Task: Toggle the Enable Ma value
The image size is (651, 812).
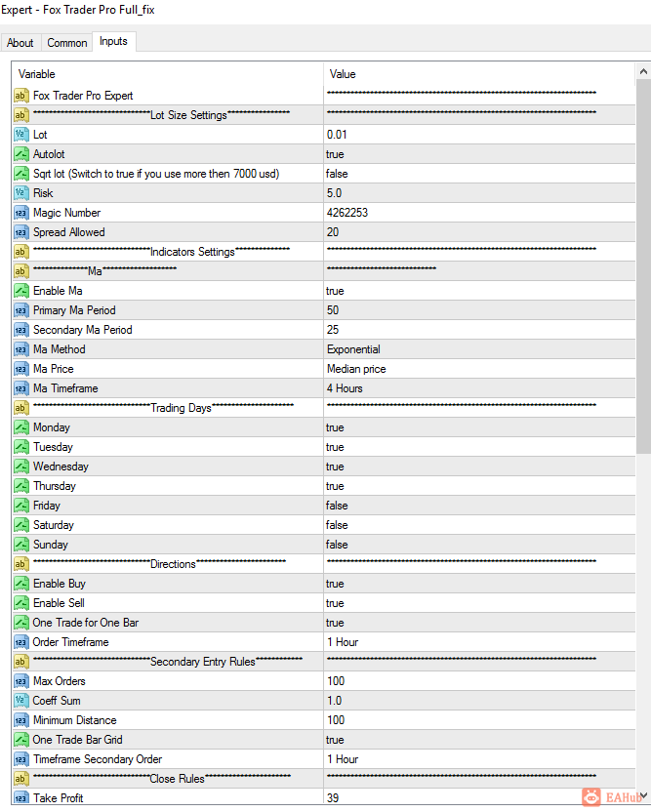Action: [x=479, y=291]
